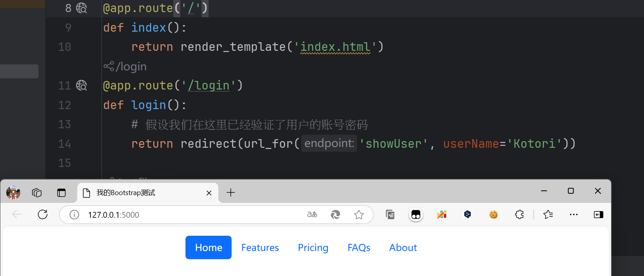The height and width of the screenshot is (276, 644).
Task: Go to the Features nav link
Action: click(260, 247)
